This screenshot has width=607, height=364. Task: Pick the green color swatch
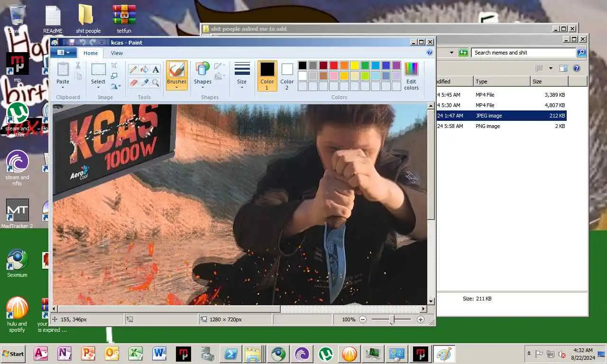coord(365,65)
